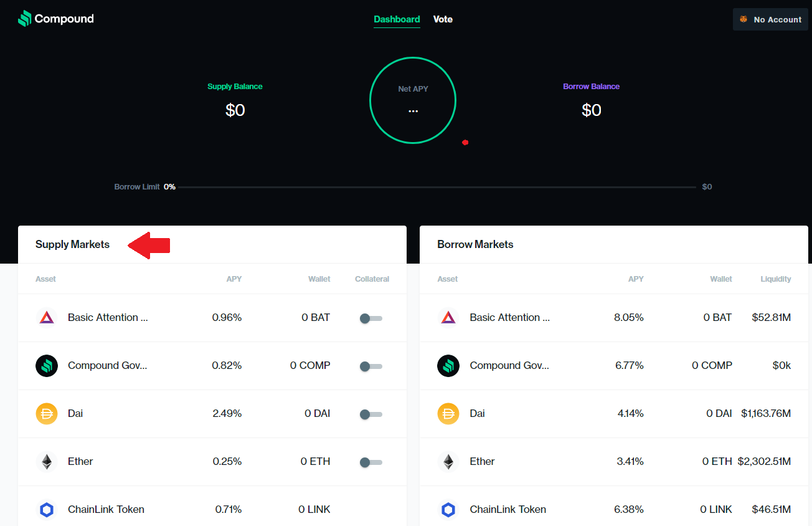Screen dimensions: 812x526
Task: Turn on the Dai collateral switch
Action: 371,414
